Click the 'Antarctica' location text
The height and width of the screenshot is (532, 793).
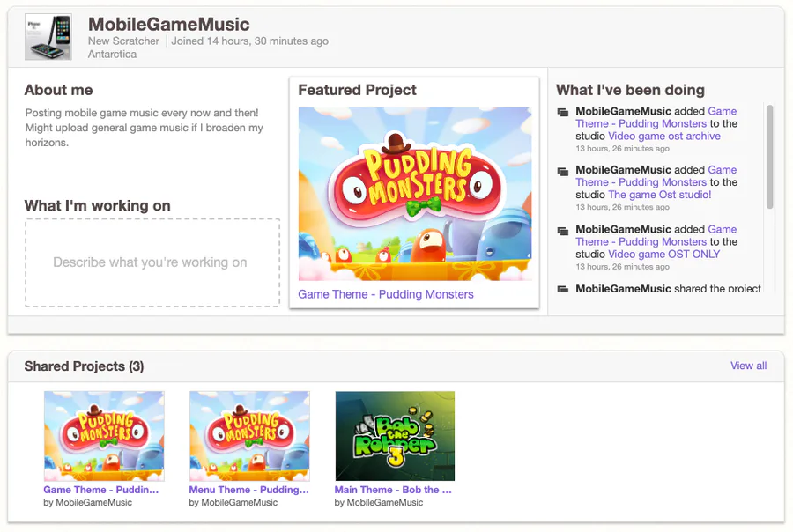point(112,54)
